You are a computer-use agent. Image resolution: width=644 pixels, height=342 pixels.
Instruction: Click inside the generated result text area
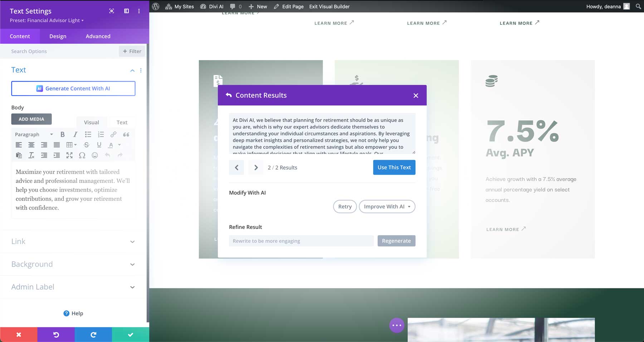click(x=322, y=133)
